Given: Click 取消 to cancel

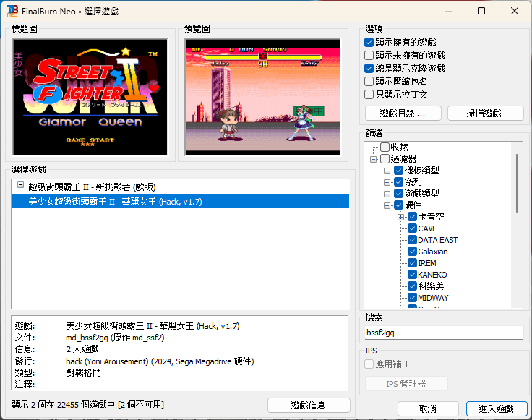Looking at the screenshot, I should [428, 408].
